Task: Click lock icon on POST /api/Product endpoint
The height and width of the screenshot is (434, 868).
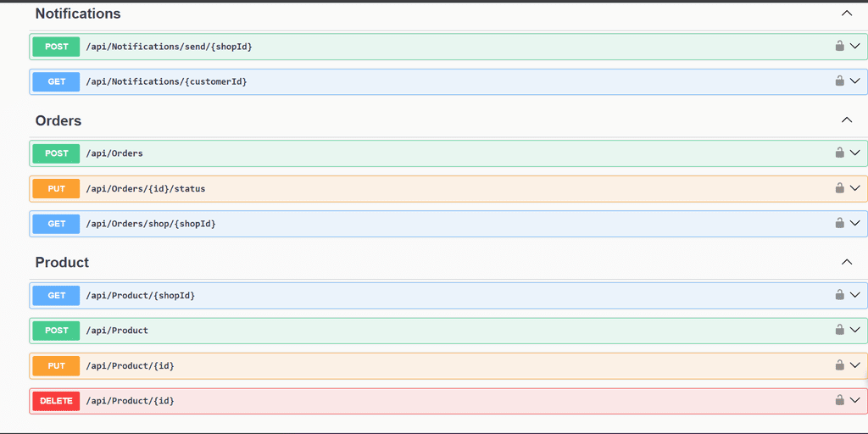Action: click(839, 330)
